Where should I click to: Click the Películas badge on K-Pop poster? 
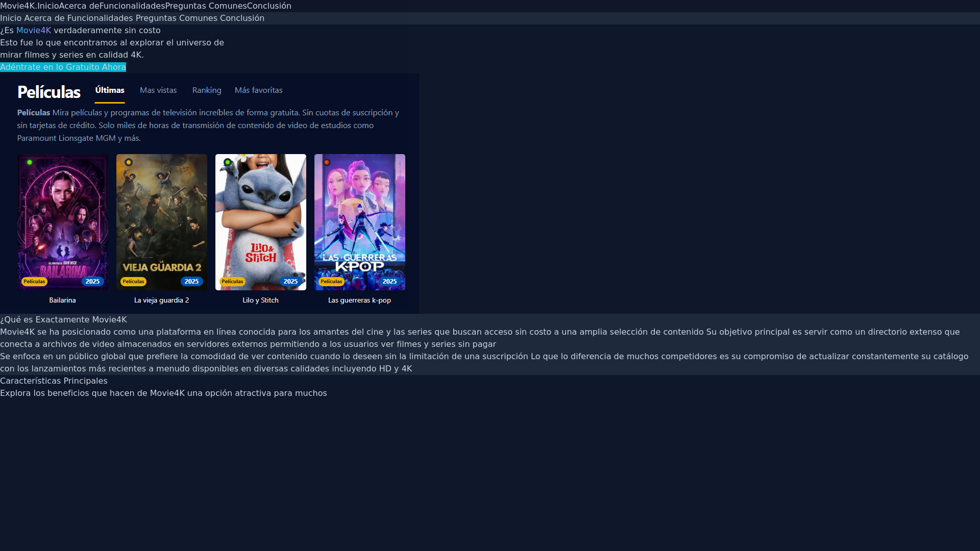tap(331, 282)
